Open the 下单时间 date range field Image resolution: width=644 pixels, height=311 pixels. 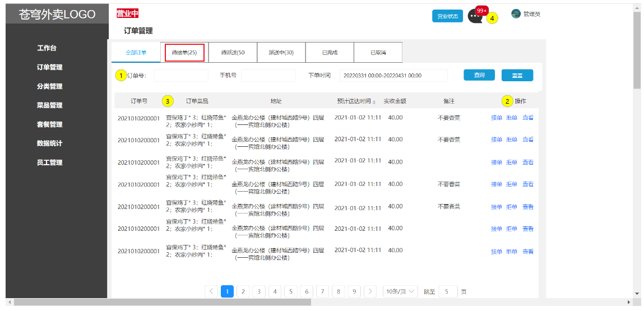(393, 75)
